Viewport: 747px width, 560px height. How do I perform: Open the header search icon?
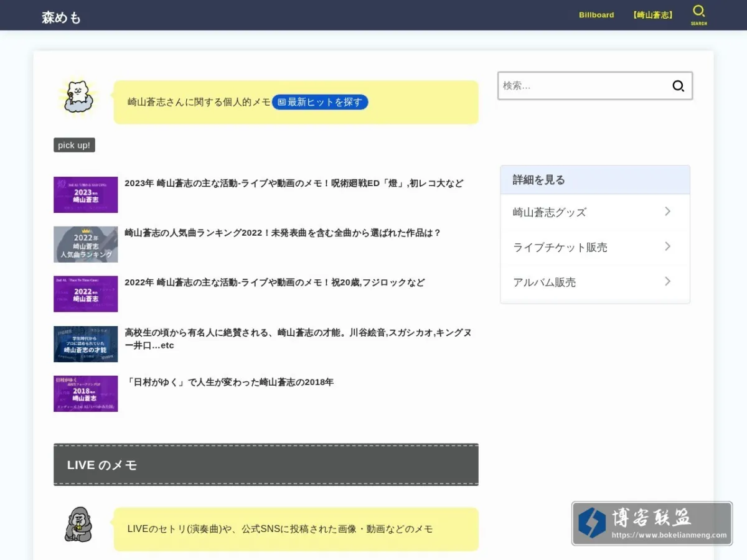(698, 15)
